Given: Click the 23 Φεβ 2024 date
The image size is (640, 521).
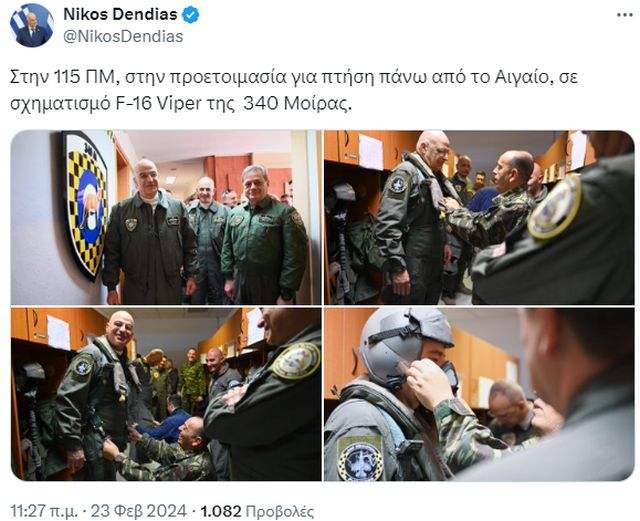Looking at the screenshot, I should [x=139, y=511].
